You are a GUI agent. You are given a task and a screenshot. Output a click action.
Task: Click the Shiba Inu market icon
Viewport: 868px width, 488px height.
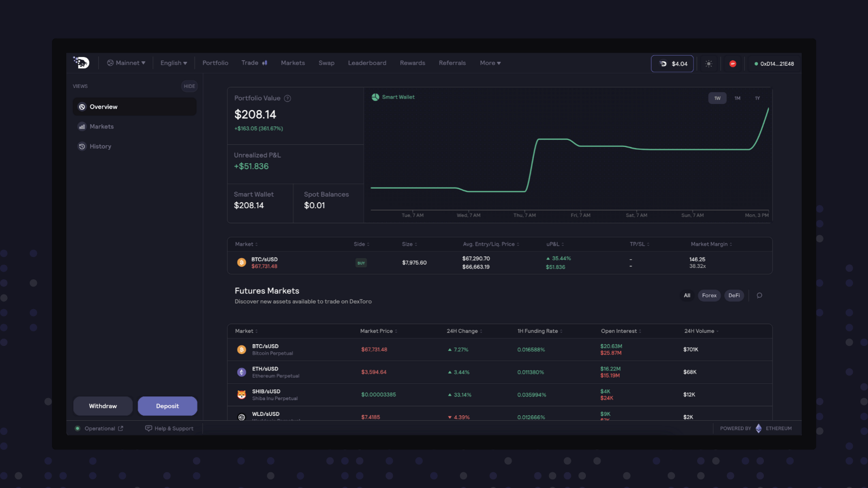(241, 395)
